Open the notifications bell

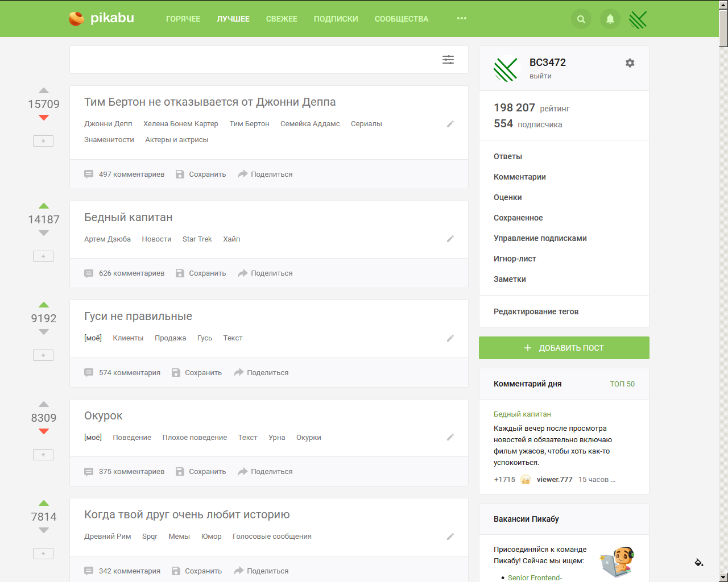tap(610, 19)
